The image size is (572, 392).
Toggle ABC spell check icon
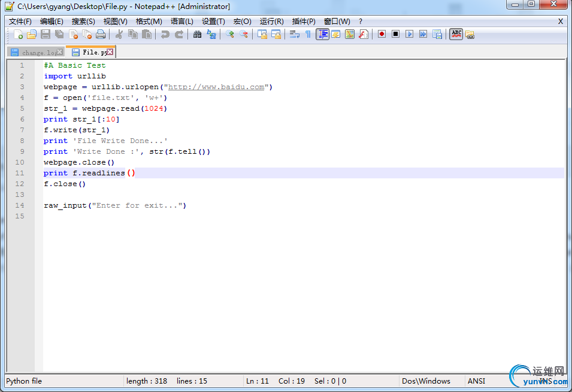tap(456, 34)
